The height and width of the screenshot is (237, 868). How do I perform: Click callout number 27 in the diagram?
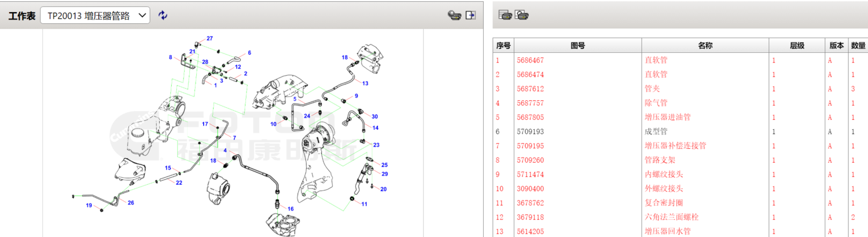point(209,38)
